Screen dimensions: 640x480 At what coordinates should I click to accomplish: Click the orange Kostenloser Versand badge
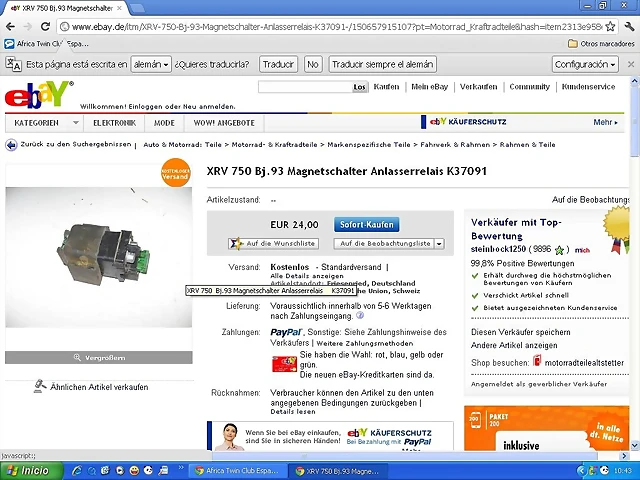pyautogui.click(x=176, y=172)
